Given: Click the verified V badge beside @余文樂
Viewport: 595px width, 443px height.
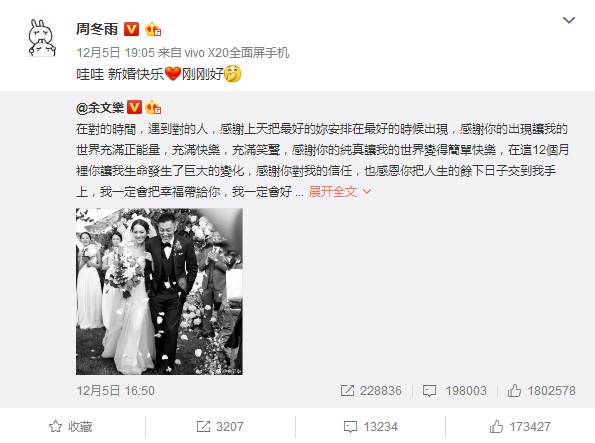Looking at the screenshot, I should tap(134, 108).
